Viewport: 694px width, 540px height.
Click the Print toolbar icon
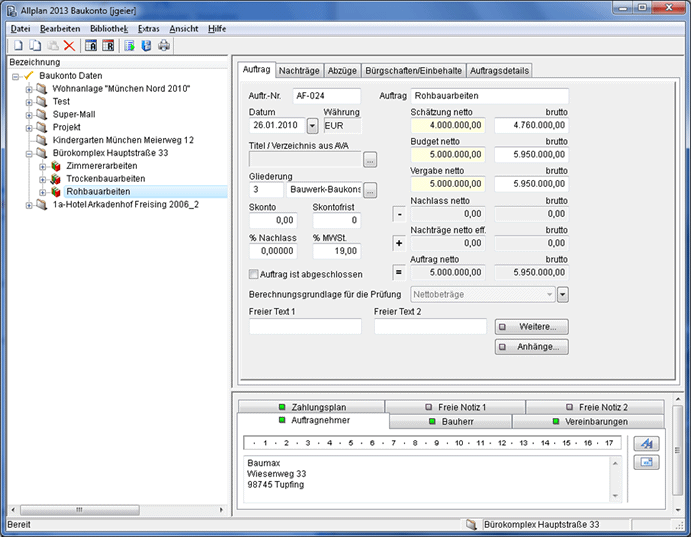coord(164,46)
